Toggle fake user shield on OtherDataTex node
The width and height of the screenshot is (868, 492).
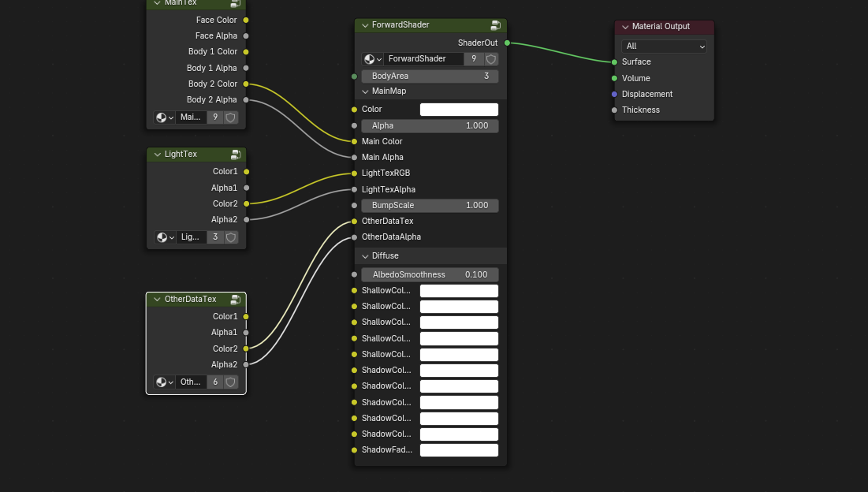coord(231,382)
